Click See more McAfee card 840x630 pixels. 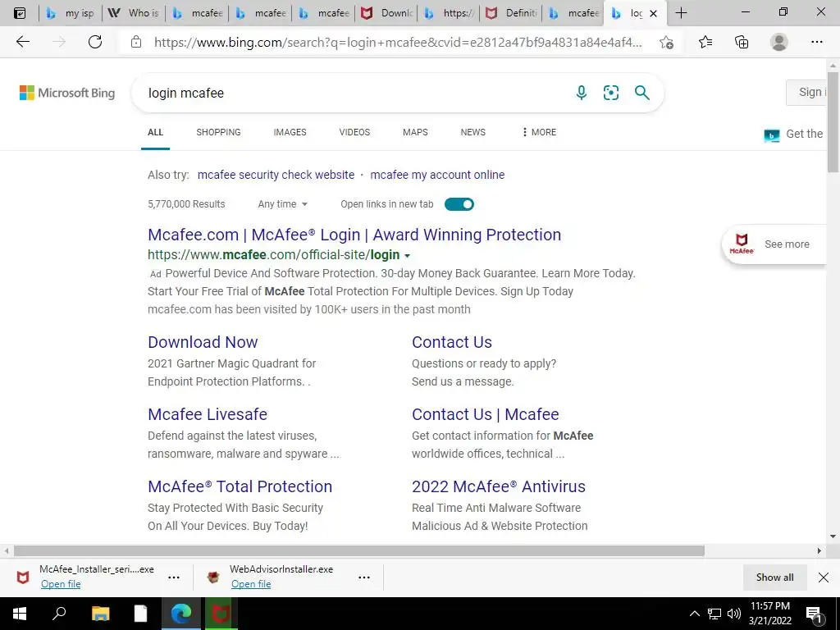coord(774,244)
